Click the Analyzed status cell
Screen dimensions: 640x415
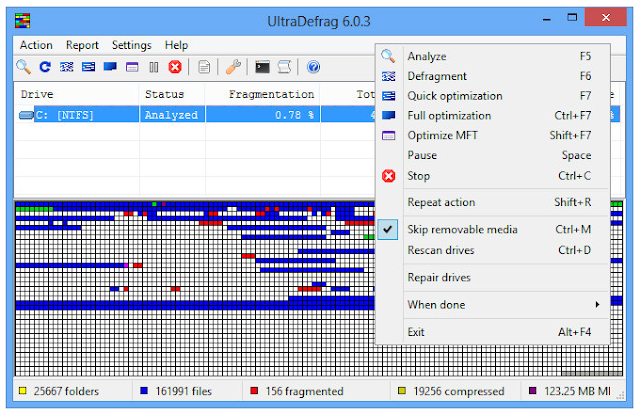point(171,115)
